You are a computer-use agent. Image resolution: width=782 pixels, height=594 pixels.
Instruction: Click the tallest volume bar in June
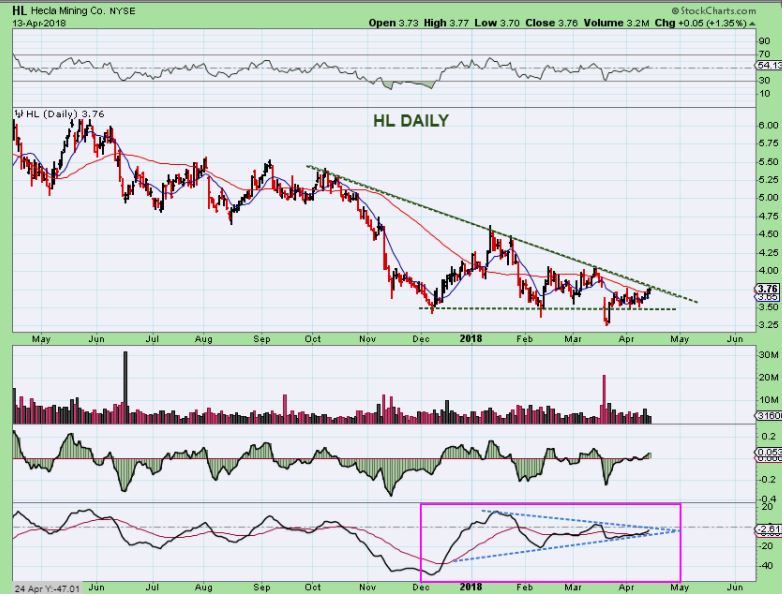tap(125, 388)
